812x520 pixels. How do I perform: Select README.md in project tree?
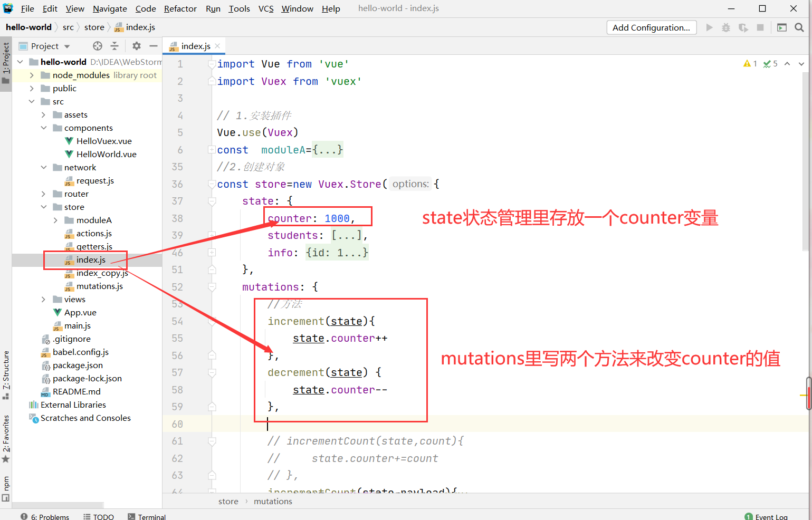(x=77, y=391)
